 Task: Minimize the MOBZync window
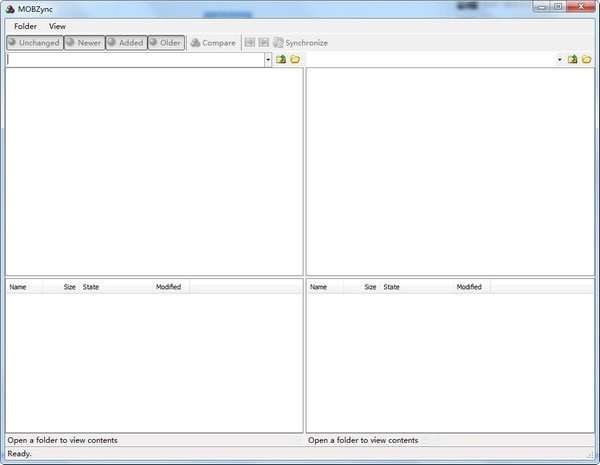click(541, 7)
